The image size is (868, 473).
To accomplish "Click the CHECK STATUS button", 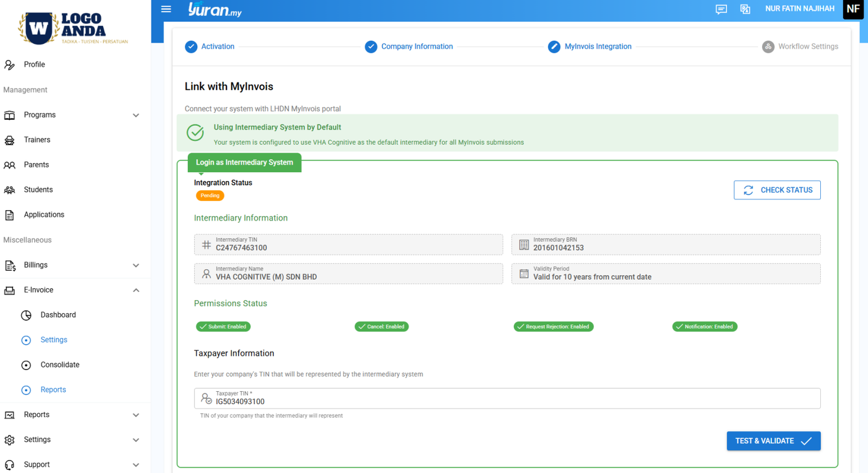I will (777, 190).
